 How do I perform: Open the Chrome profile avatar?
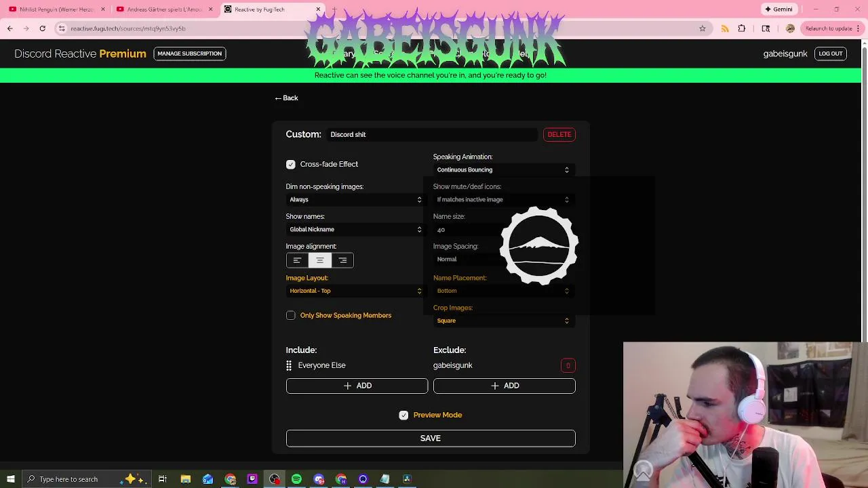point(790,28)
